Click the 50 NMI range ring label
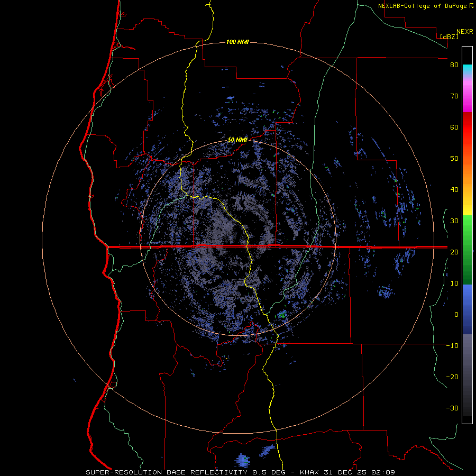 (x=237, y=140)
